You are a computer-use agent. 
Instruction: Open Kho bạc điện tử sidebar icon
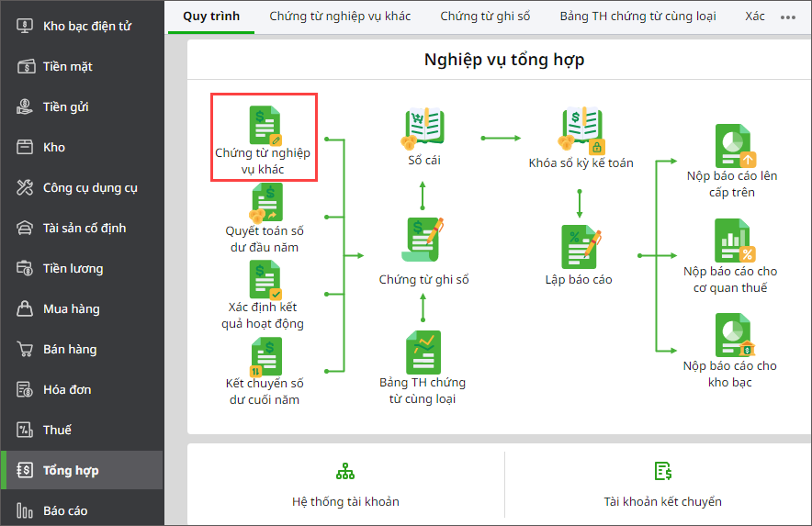(x=24, y=26)
